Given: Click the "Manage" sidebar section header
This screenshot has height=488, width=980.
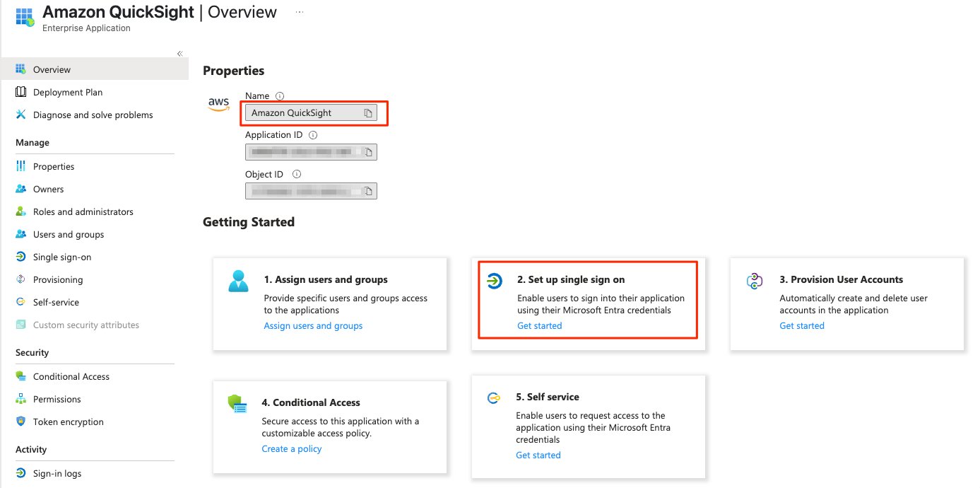Looking at the screenshot, I should pyautogui.click(x=33, y=143).
